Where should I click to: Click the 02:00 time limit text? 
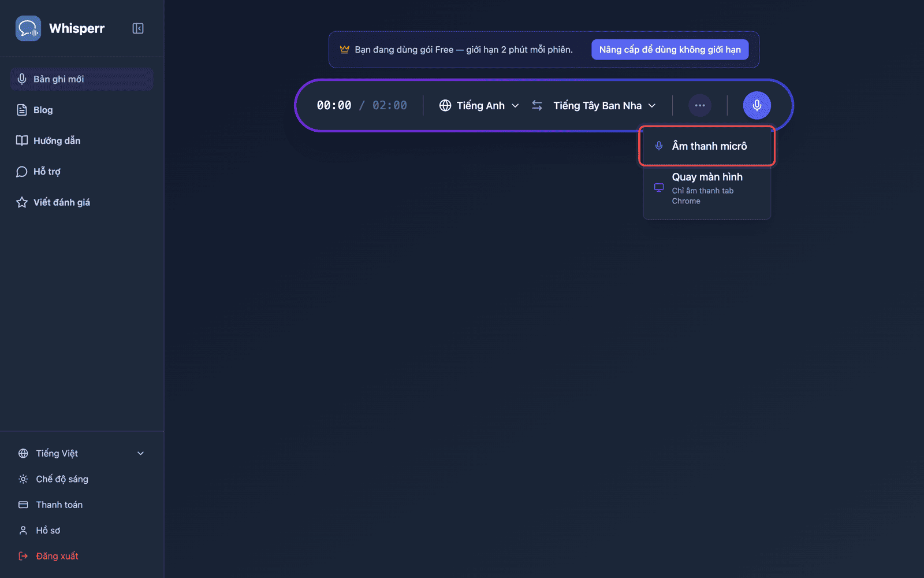(390, 106)
